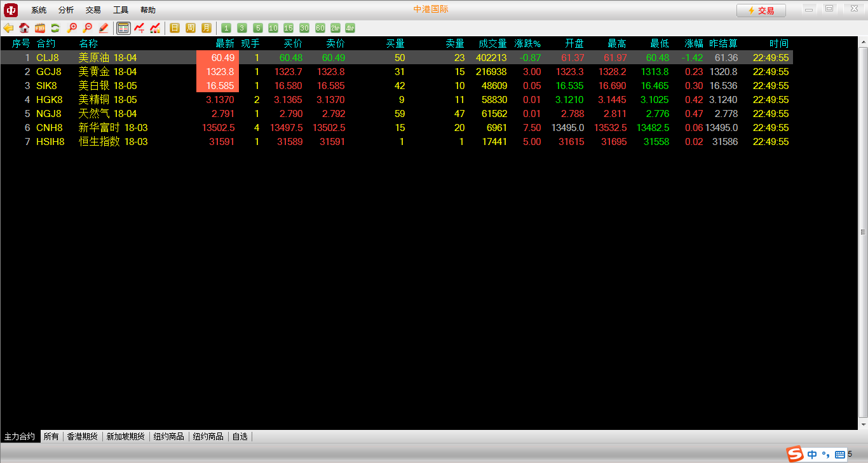Open the Sogou soft keyboard icon
Image resolution: width=868 pixels, height=463 pixels.
point(840,455)
